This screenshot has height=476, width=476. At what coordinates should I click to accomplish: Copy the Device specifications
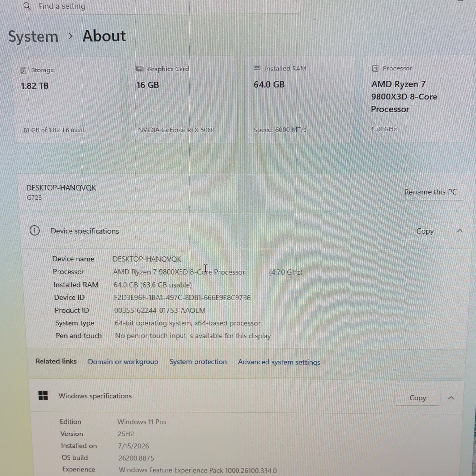(425, 231)
